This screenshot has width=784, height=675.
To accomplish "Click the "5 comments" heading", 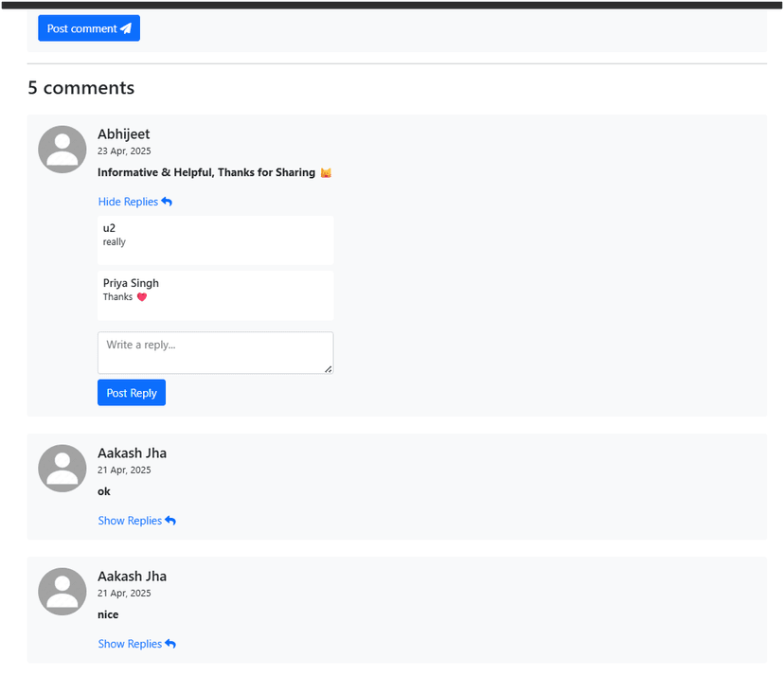I will click(81, 88).
